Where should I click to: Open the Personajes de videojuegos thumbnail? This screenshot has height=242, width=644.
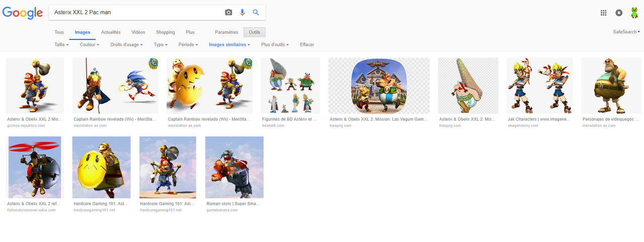[x=610, y=86]
